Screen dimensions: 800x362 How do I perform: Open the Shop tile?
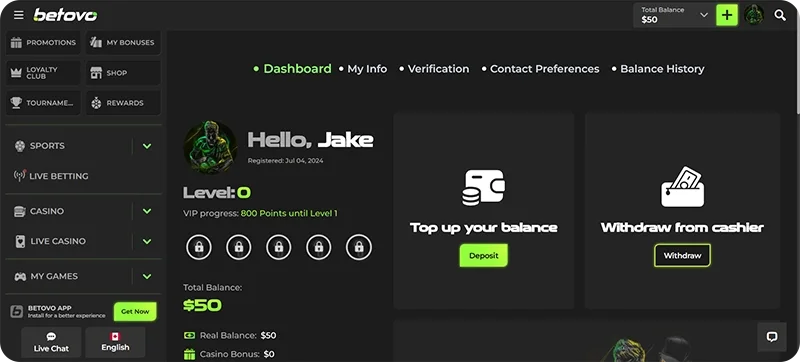(123, 72)
